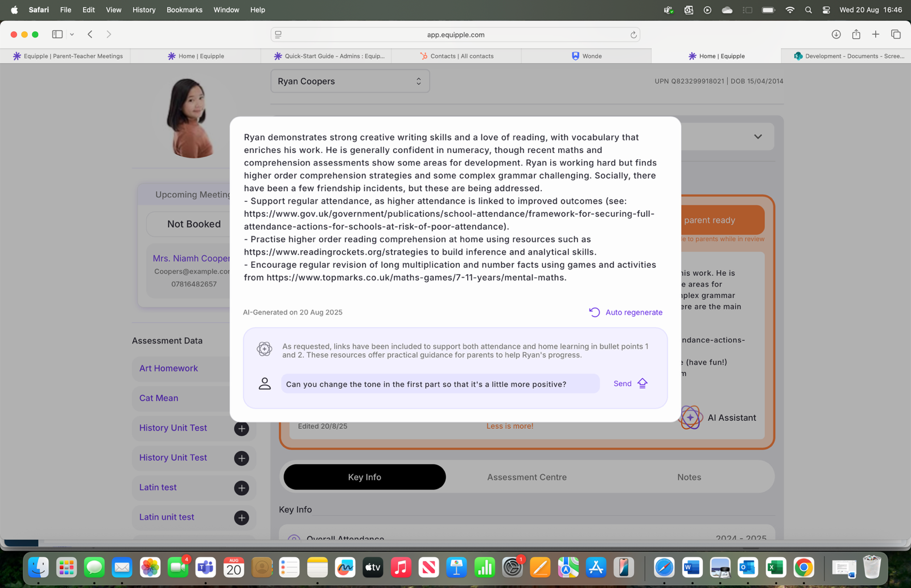Screen dimensions: 911x588
Task: Open Latin unit test assessment link
Action: pos(167,517)
